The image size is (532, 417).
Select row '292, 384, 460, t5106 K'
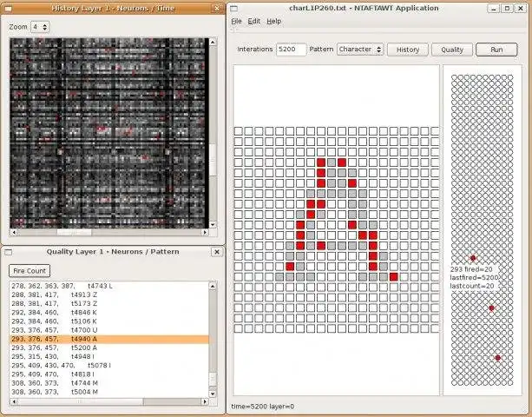point(108,321)
